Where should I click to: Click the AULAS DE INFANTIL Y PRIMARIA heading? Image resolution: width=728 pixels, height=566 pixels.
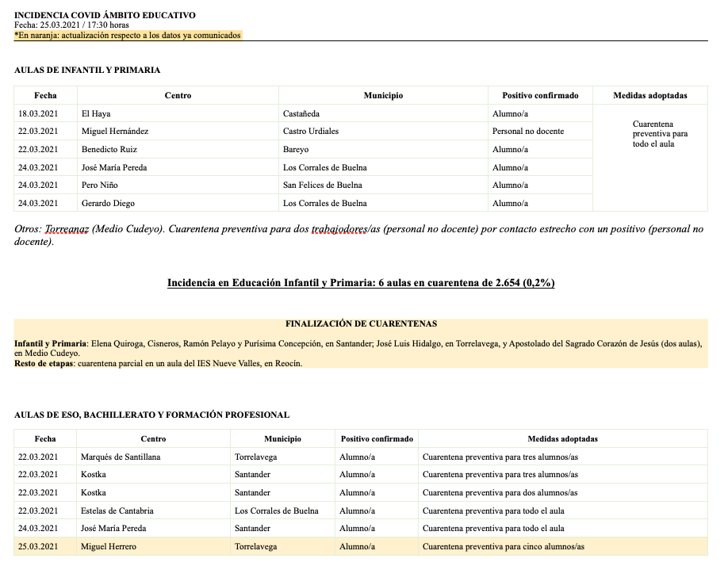pos(87,71)
